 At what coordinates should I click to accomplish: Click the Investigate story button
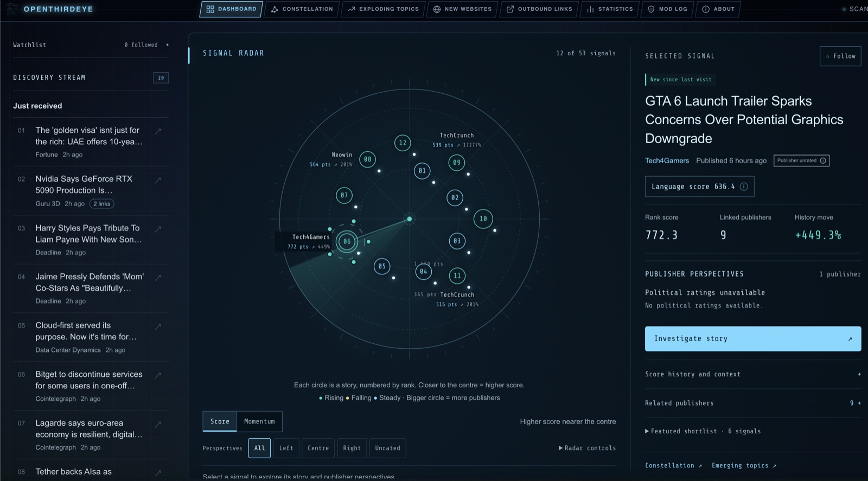(753, 338)
